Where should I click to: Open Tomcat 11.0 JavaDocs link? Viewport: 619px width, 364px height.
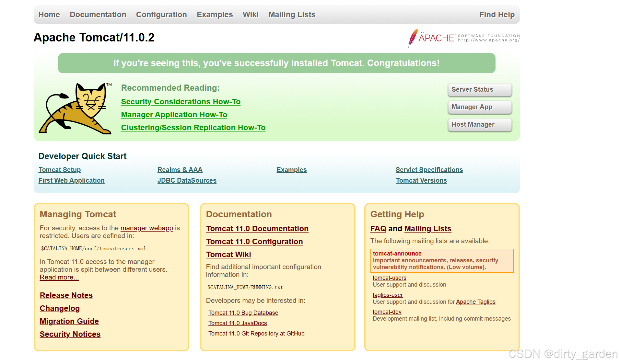tap(238, 323)
